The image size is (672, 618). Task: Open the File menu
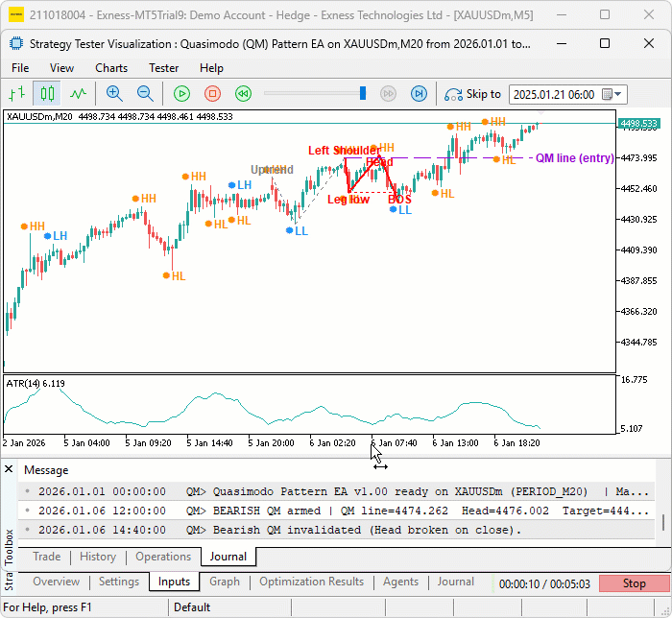tap(20, 68)
